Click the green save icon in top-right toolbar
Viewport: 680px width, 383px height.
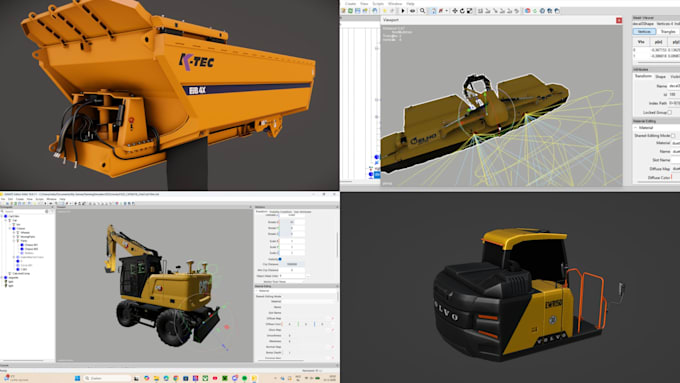click(350, 10)
